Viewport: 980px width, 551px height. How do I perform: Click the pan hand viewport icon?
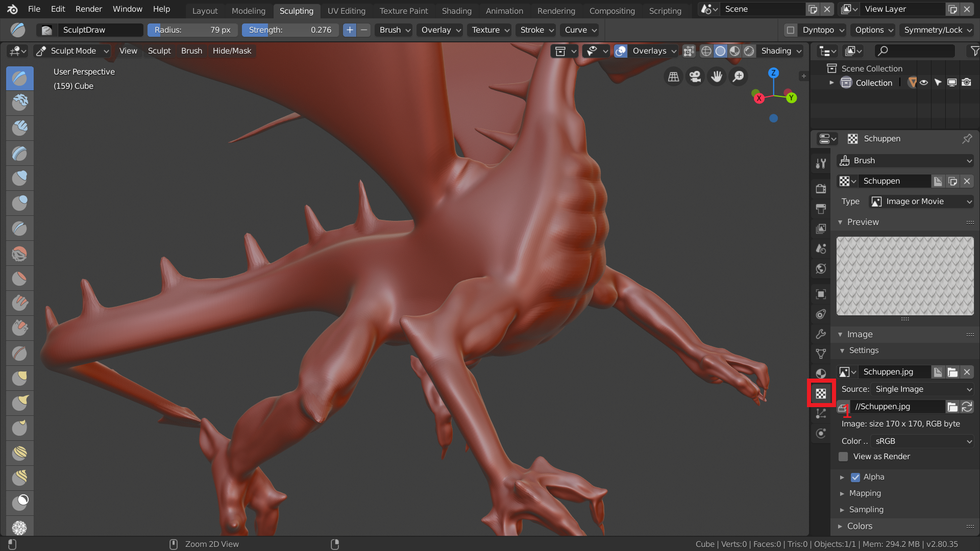[x=717, y=77]
